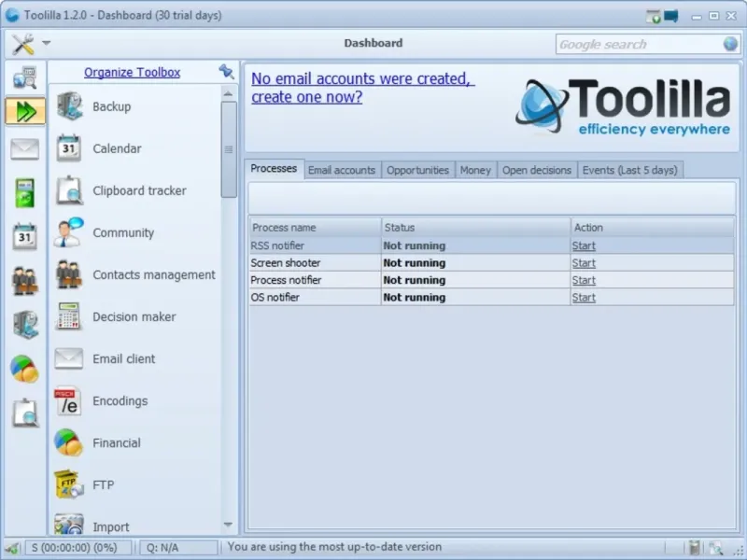This screenshot has width=747, height=560.
Task: Select the OS notifier row name
Action: coord(275,297)
